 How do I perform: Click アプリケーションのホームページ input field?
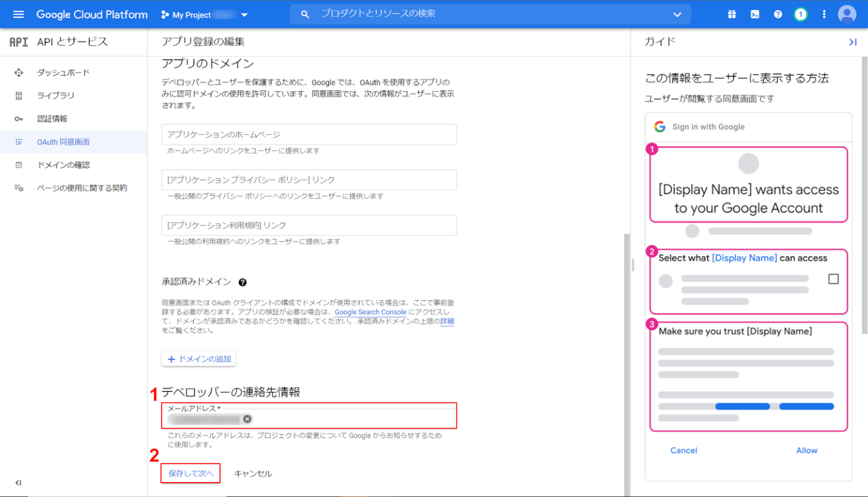tap(309, 134)
